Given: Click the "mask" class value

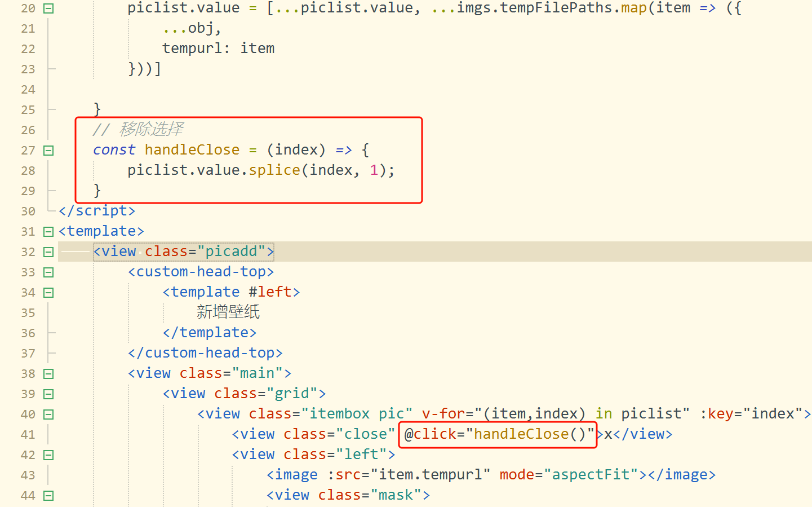Looking at the screenshot, I should tap(396, 495).
